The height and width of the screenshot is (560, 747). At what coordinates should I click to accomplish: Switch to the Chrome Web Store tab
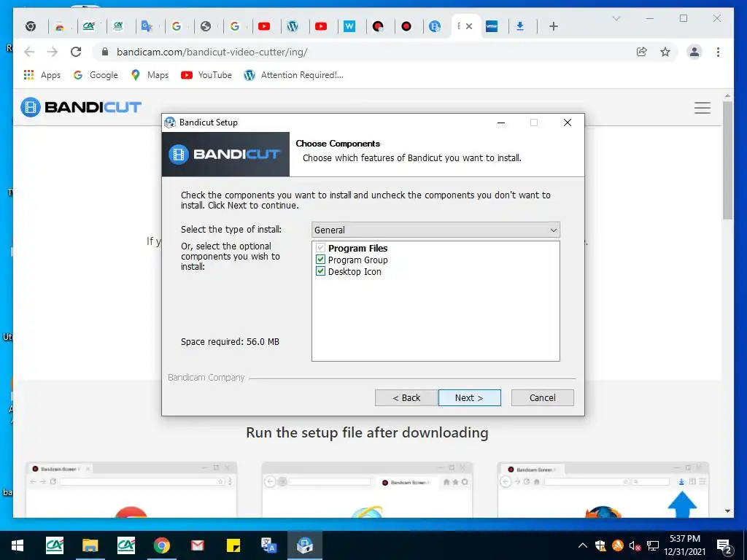tap(60, 26)
